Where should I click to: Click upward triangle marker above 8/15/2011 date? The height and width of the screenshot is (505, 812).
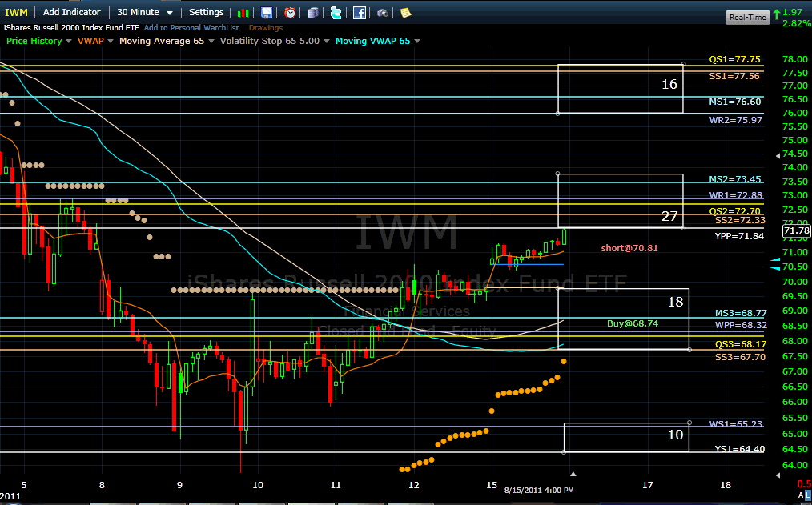click(573, 474)
